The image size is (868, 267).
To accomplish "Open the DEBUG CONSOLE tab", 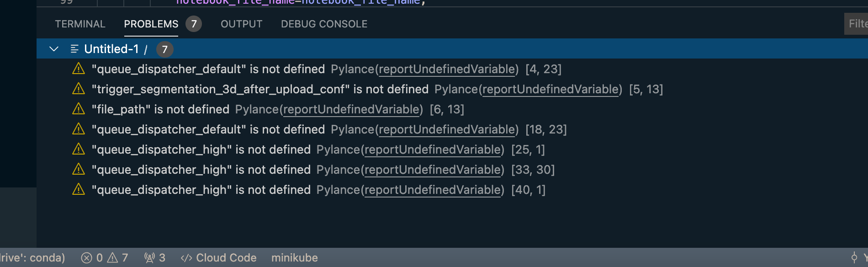I will [x=324, y=24].
